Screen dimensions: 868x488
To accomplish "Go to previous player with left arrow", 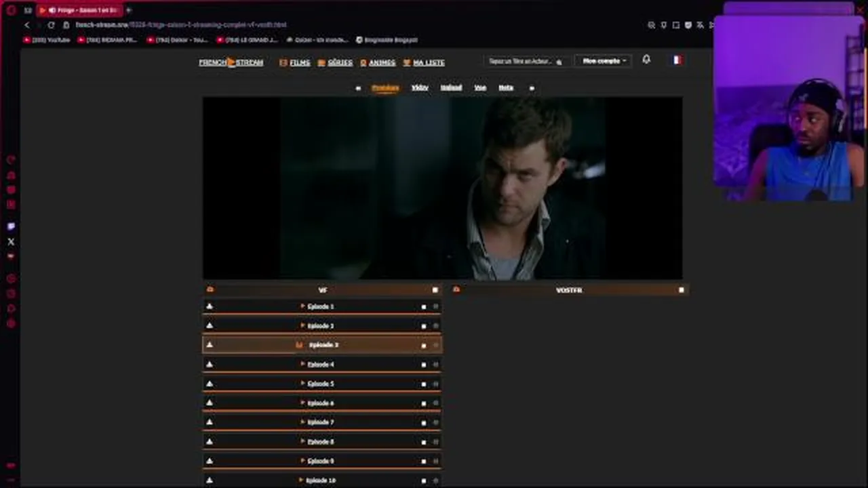I will coord(358,88).
